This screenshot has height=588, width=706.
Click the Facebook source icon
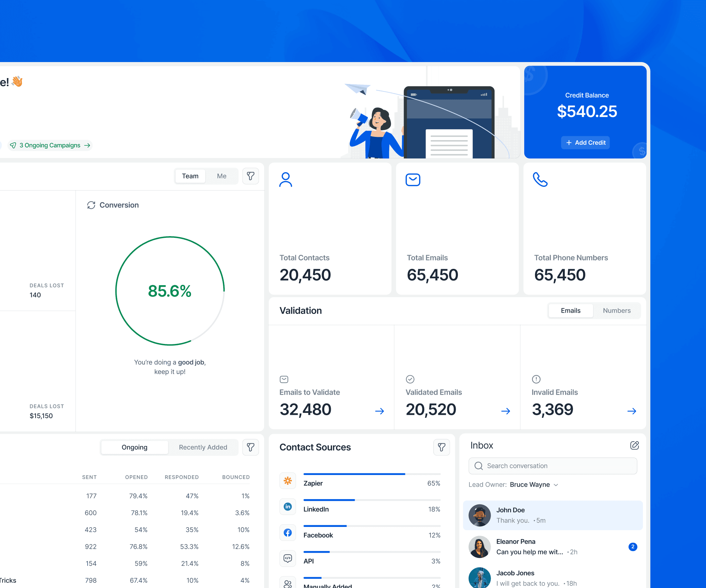287,532
